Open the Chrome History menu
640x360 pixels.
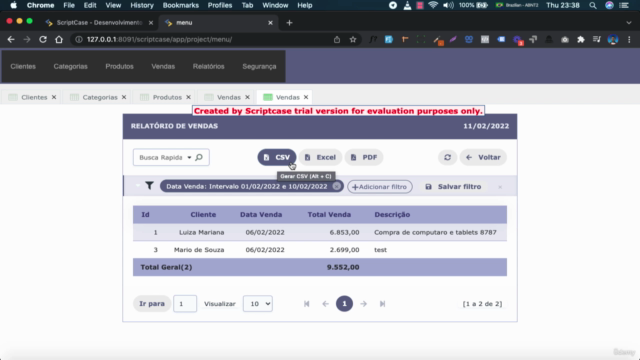coord(142,5)
